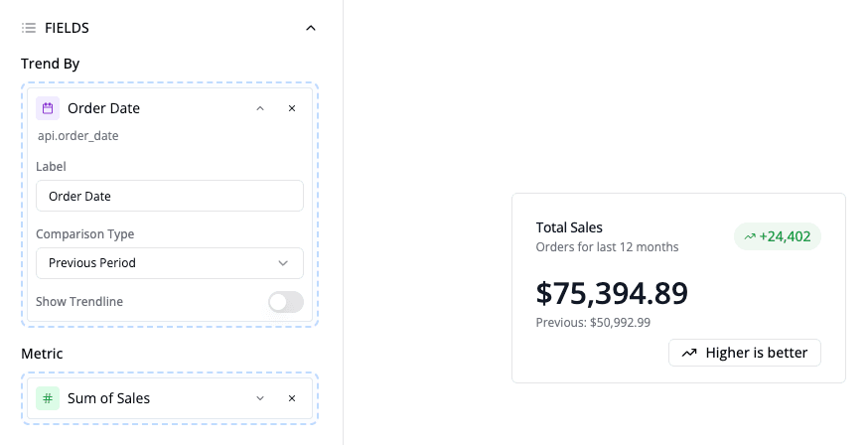
Task: Click the $75,394.89 sales value
Action: click(x=611, y=293)
